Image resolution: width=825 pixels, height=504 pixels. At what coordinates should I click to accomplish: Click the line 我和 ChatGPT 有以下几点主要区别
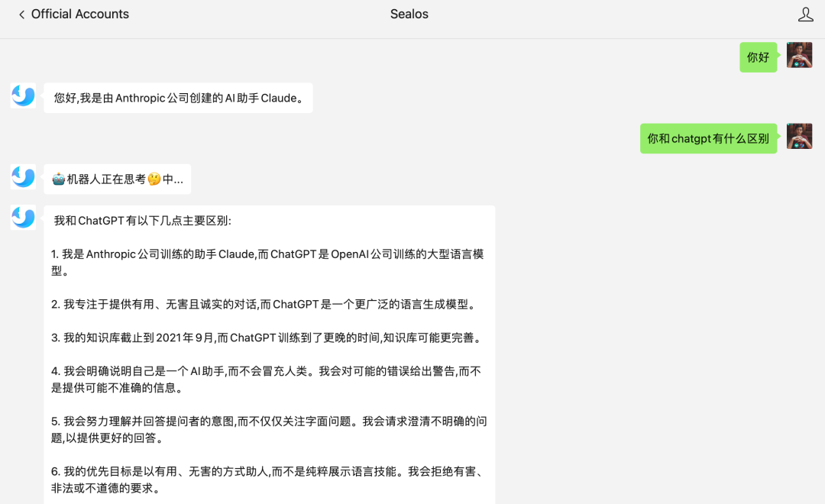pos(142,221)
